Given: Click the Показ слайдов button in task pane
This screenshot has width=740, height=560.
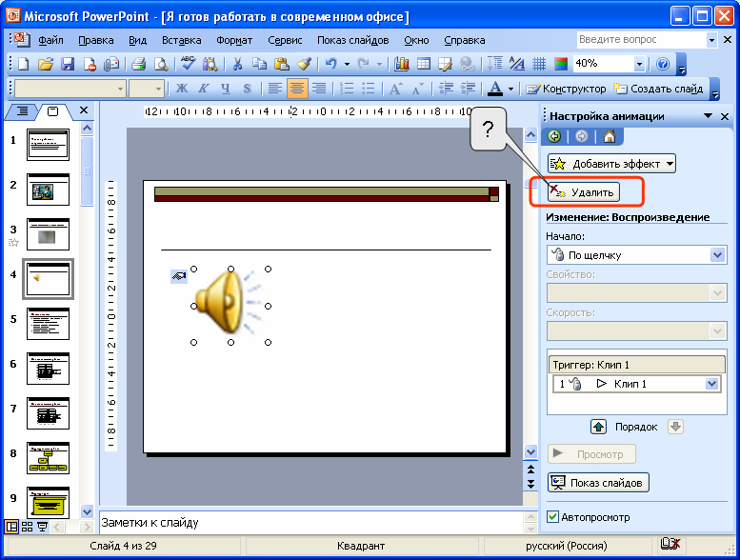Looking at the screenshot, I should pos(598,483).
